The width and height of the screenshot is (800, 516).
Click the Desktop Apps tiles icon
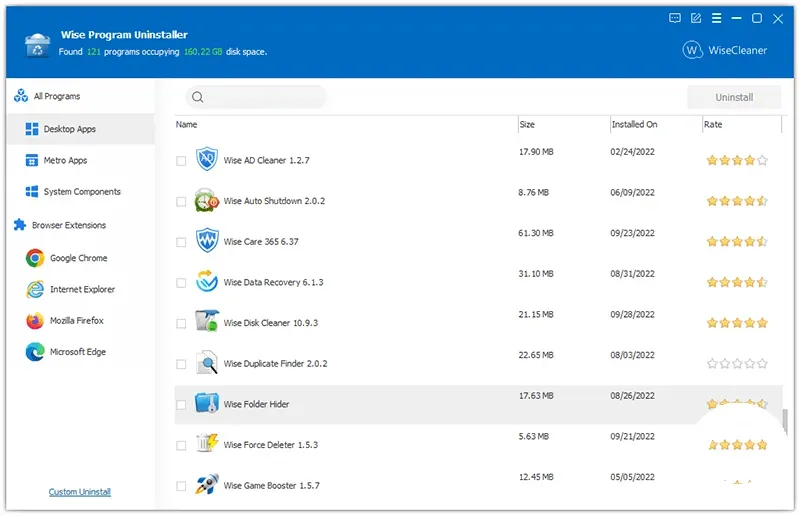[32, 129]
